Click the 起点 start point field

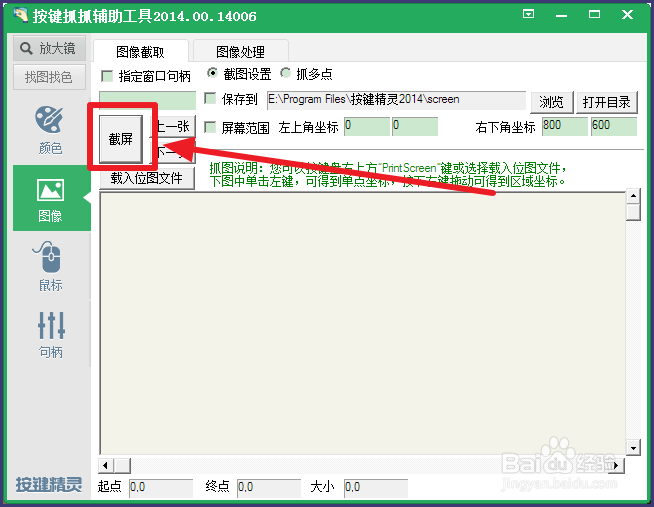click(x=161, y=487)
